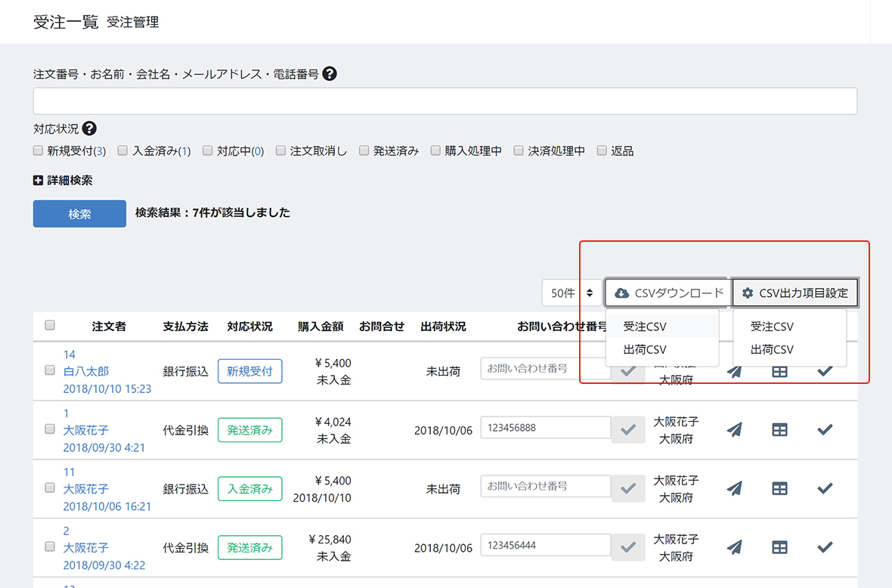Click table grid icon for order 1
892x588 pixels.
[779, 429]
